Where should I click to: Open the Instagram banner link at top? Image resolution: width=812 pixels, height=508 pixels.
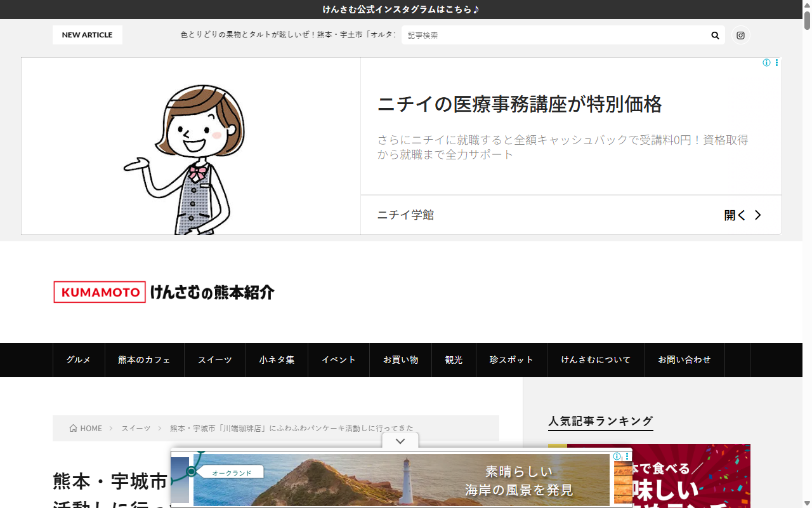401,10
